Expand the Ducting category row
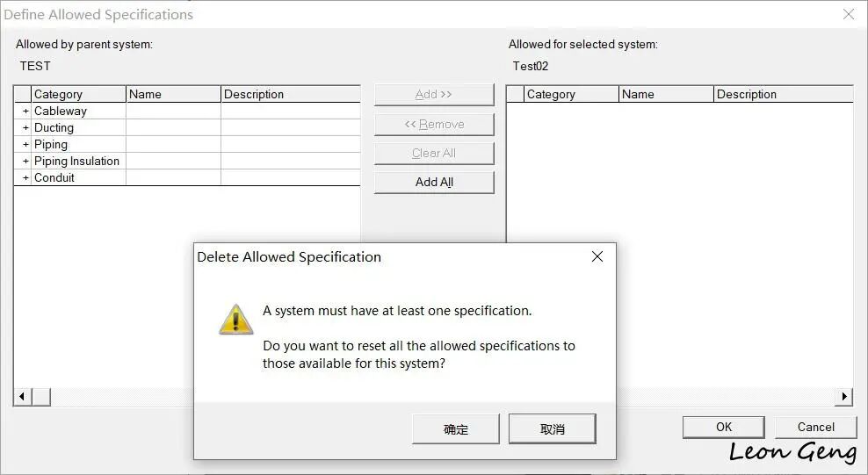868x475 pixels. (25, 127)
